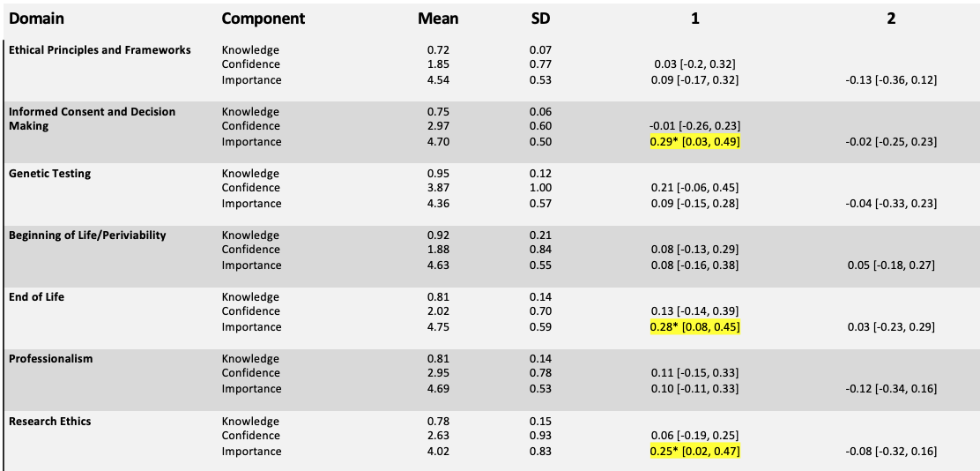This screenshot has height=471, width=980.
Task: Select the Research Ethics domain label
Action: [x=50, y=421]
